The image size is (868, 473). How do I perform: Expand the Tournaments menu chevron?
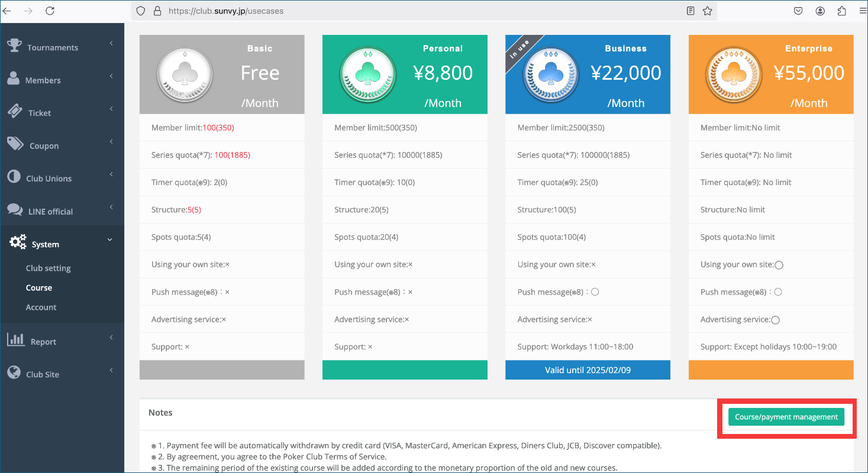pyautogui.click(x=111, y=43)
